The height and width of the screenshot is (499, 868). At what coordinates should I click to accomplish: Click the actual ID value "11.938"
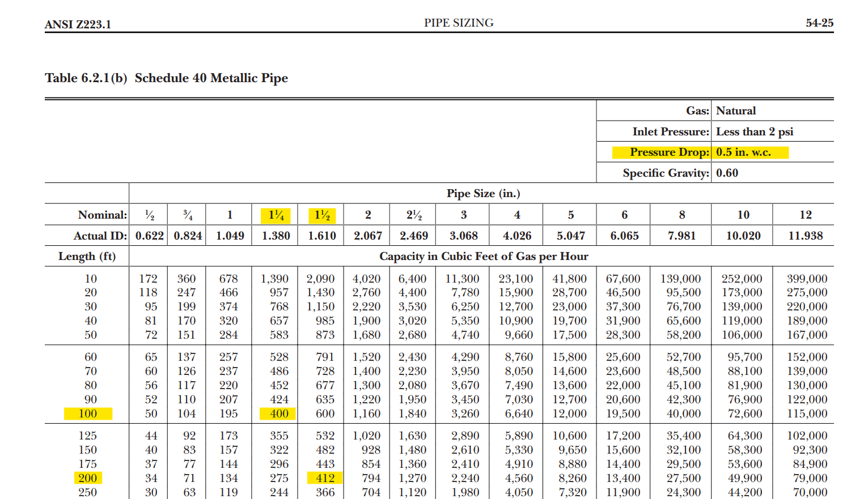pyautogui.click(x=806, y=236)
